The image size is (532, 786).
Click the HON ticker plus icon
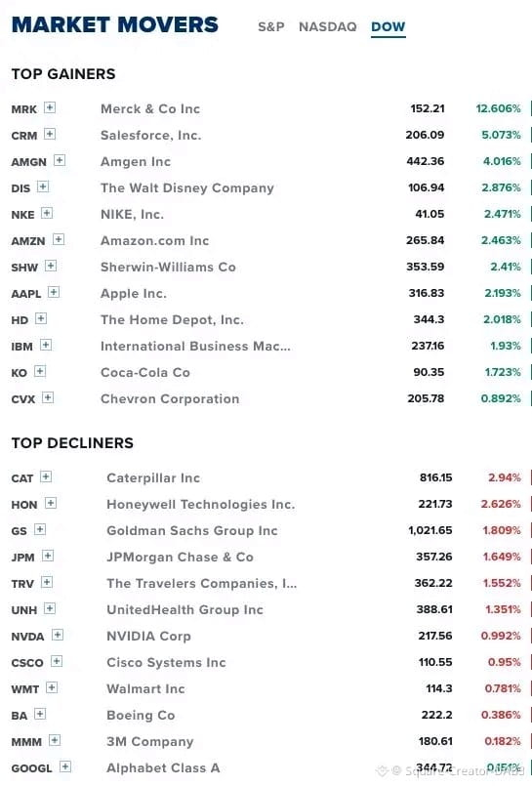tap(51, 503)
